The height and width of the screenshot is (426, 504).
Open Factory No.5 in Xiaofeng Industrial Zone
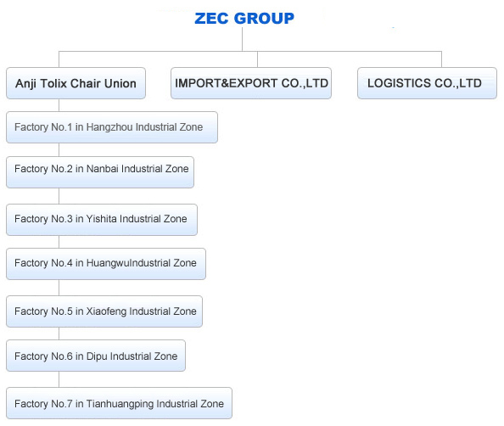[x=104, y=311]
